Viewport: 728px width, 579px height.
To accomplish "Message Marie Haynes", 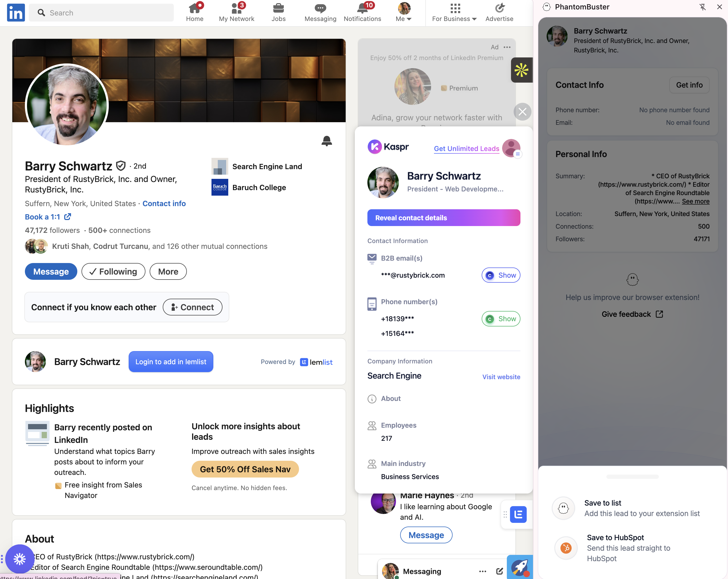I will pos(426,535).
